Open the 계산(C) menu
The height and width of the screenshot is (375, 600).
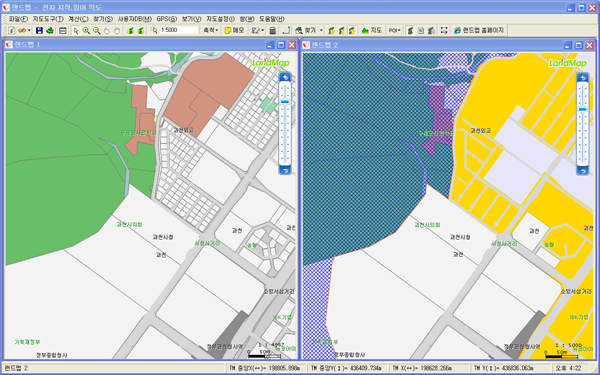click(78, 19)
